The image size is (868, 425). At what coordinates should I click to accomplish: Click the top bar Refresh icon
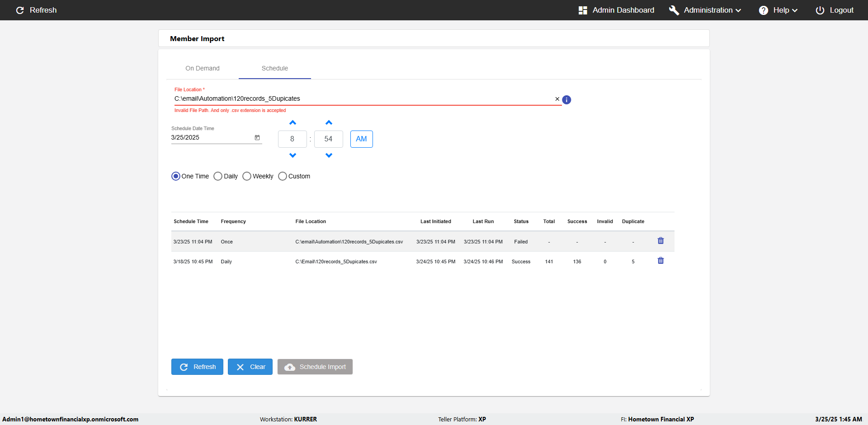click(x=20, y=10)
